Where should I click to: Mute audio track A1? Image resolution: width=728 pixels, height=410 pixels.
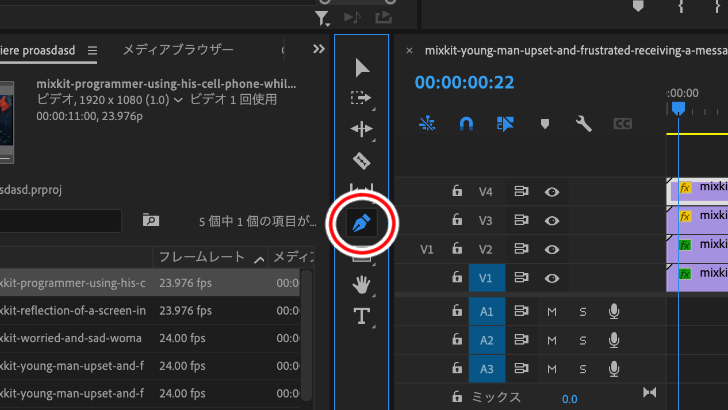click(x=552, y=312)
